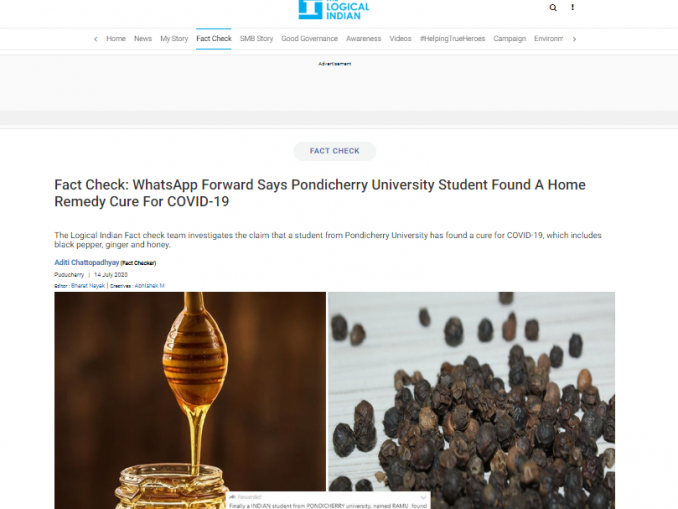Open author Aditi Chattopadhyay's profile link

click(86, 263)
